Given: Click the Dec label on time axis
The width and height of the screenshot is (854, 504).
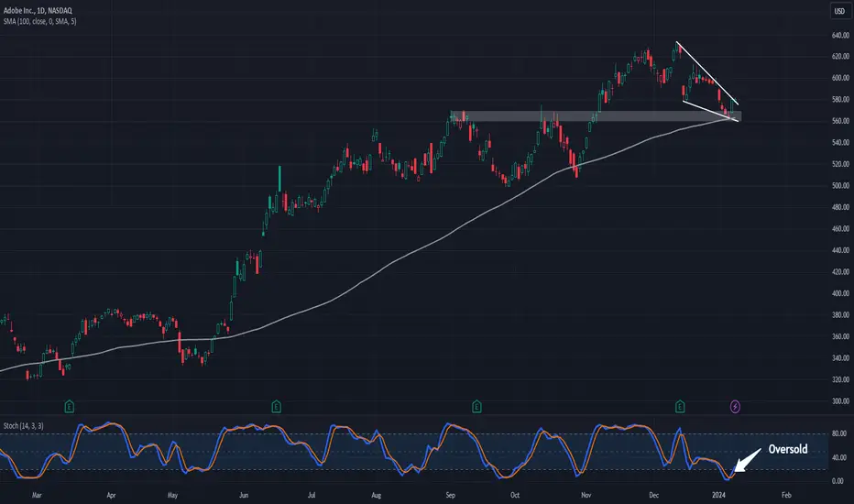Looking at the screenshot, I should coord(653,495).
